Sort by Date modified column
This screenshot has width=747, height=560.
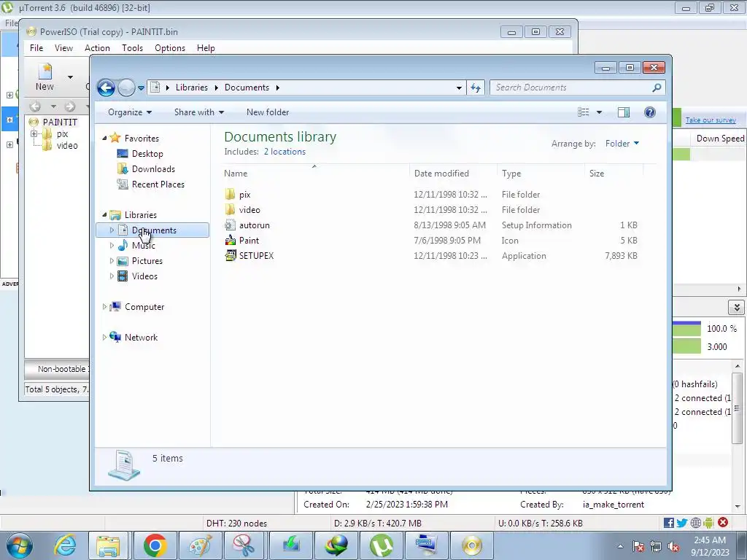pos(454,174)
